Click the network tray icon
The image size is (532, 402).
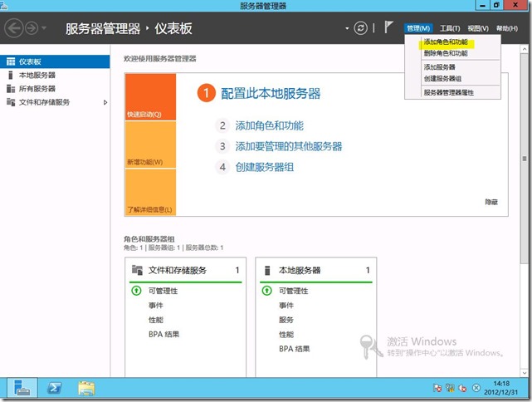(450, 388)
